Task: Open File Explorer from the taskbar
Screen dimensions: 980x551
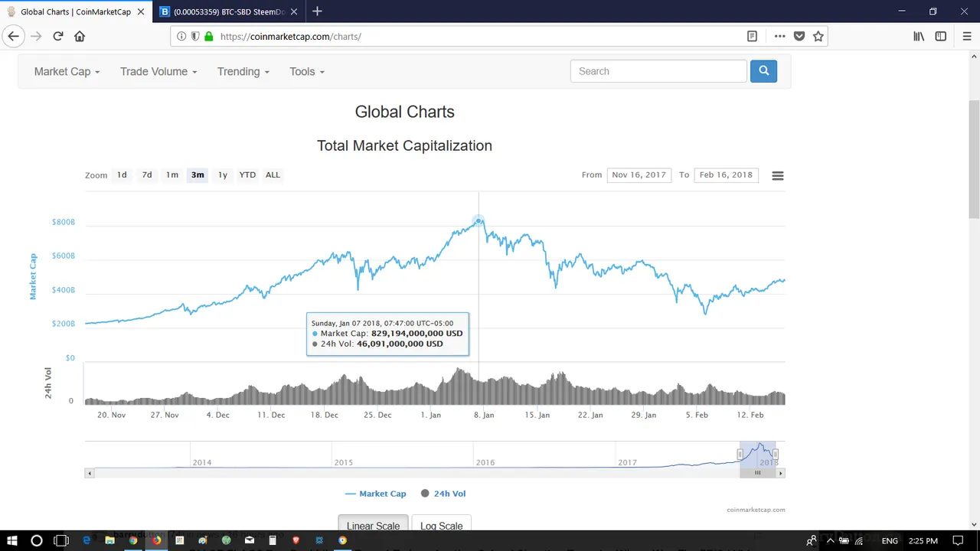Action: [x=109, y=540]
